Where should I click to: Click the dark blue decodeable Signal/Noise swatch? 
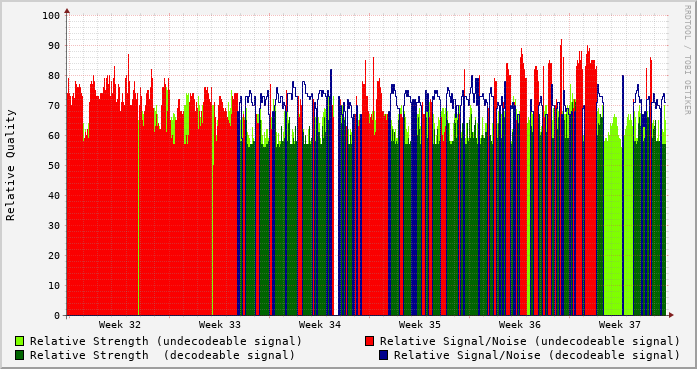click(384, 355)
